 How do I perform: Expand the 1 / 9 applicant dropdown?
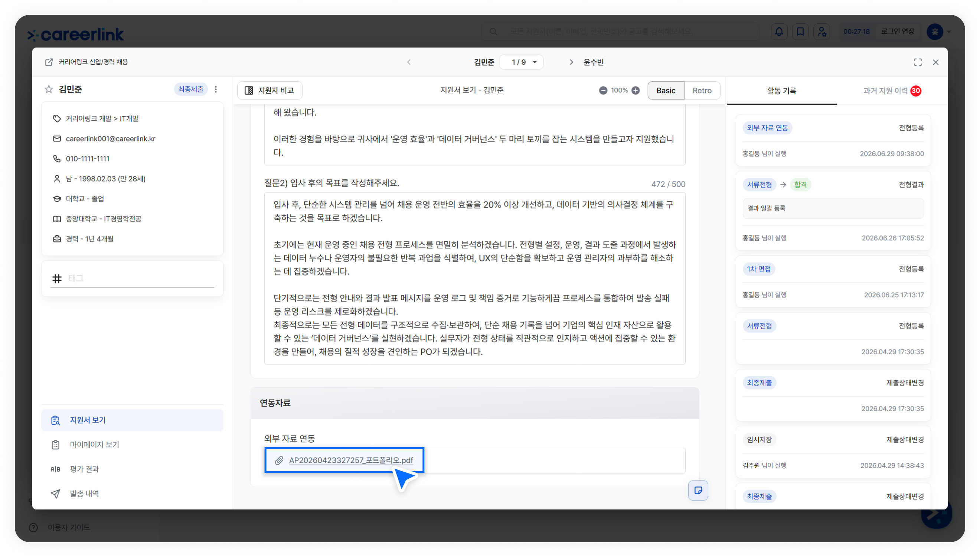pyautogui.click(x=522, y=62)
